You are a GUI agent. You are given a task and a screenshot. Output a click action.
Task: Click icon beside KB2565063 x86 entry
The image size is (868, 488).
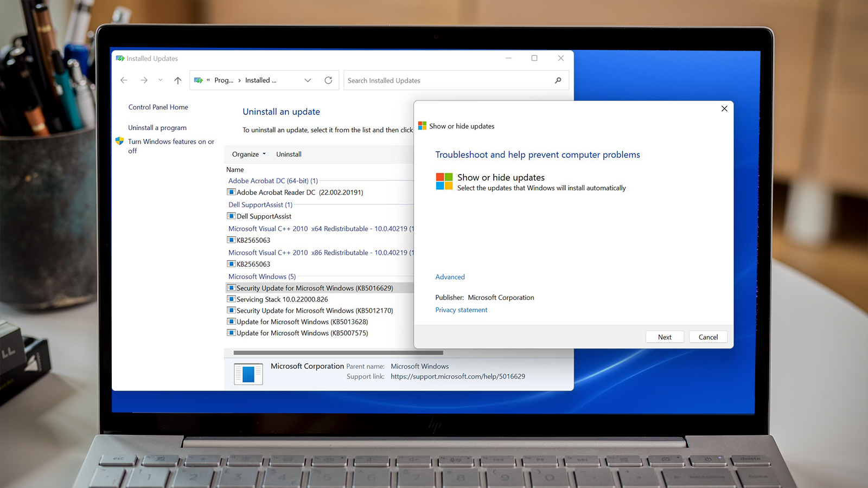[231, 264]
